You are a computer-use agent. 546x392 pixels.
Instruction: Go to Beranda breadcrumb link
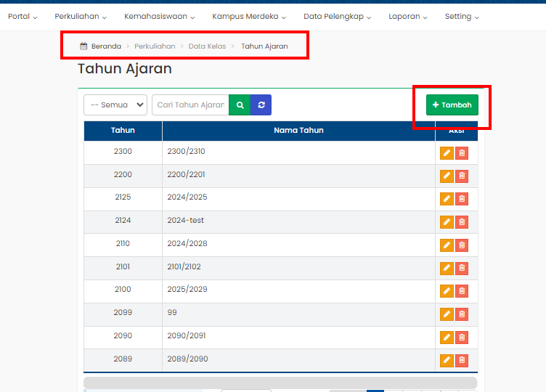106,46
